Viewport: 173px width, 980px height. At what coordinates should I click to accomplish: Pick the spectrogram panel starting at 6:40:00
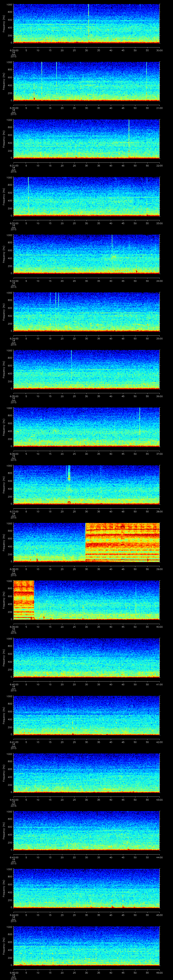click(x=86, y=658)
